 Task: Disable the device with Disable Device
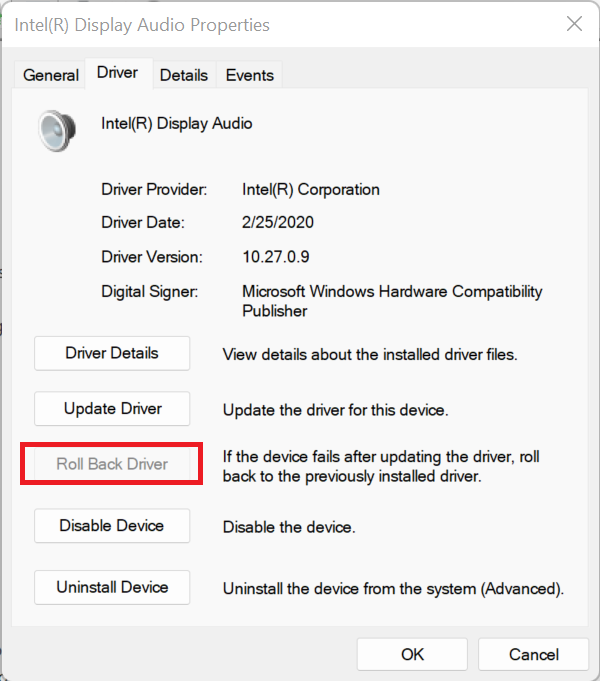point(112,526)
